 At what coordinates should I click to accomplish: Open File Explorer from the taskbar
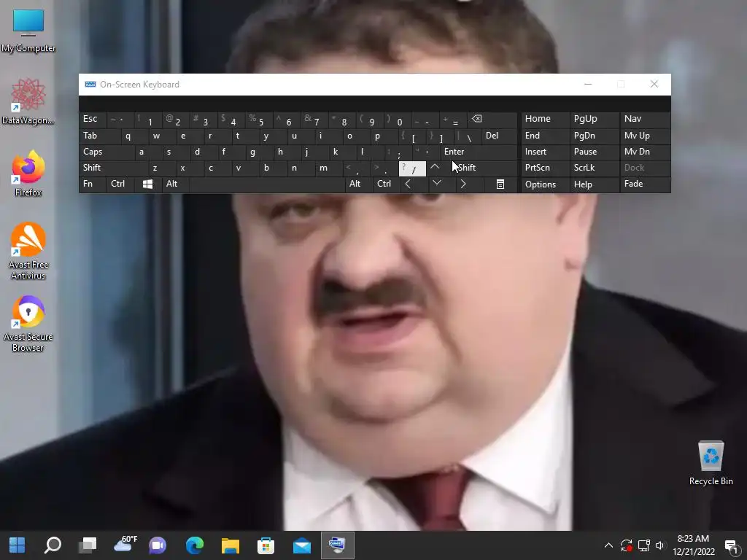[230, 545]
